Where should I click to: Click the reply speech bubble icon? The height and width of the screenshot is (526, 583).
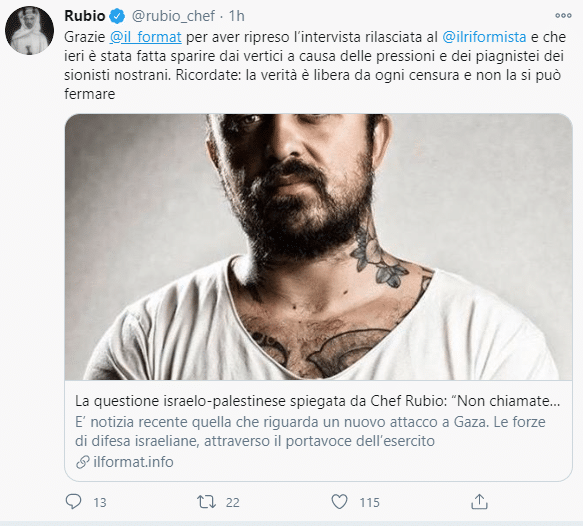(x=73, y=501)
